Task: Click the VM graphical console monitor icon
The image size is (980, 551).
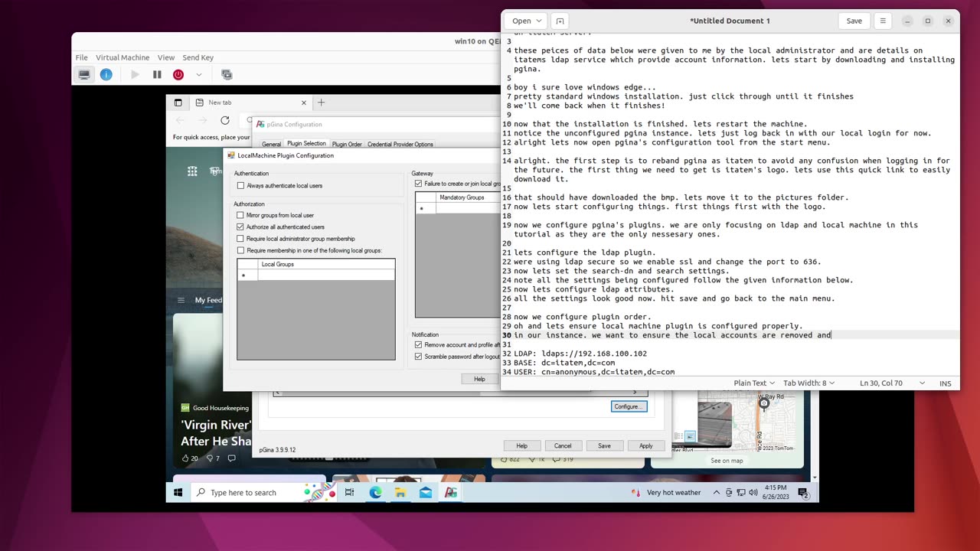Action: (x=85, y=74)
